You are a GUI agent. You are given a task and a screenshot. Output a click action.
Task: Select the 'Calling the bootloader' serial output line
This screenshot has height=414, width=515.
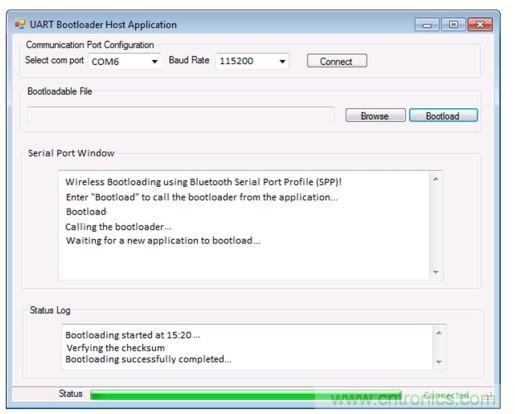click(x=118, y=227)
